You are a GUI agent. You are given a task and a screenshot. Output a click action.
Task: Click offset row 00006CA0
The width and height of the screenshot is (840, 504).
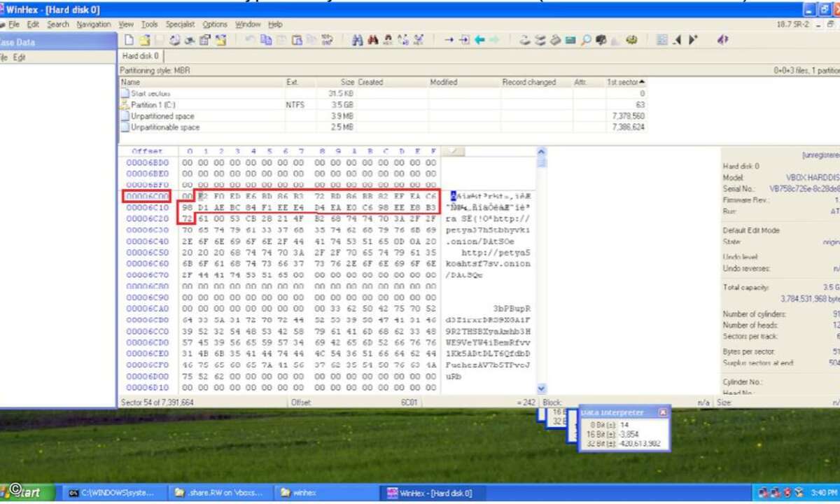(147, 309)
